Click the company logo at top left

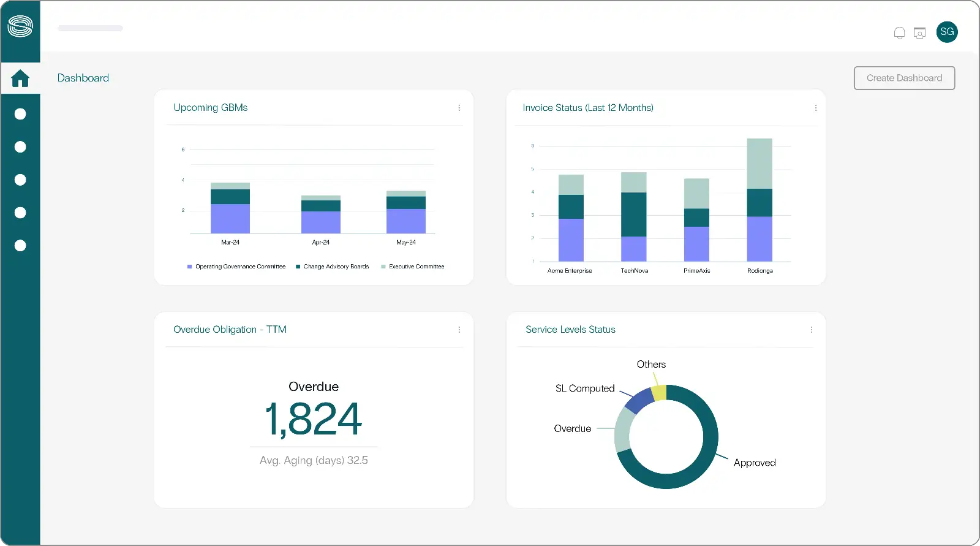pos(20,26)
